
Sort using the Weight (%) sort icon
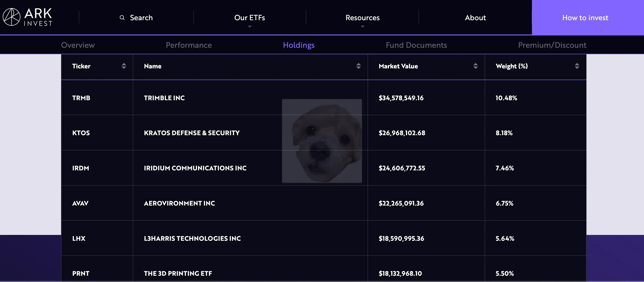pos(577,66)
